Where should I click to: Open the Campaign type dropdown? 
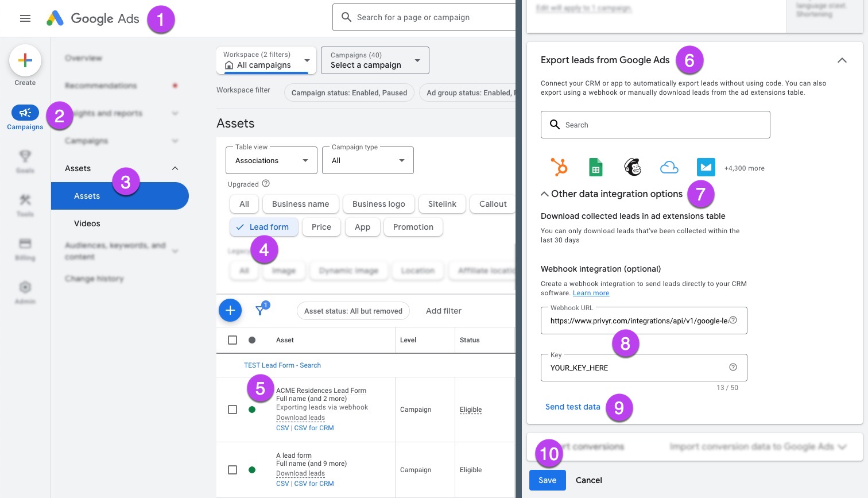[367, 161]
